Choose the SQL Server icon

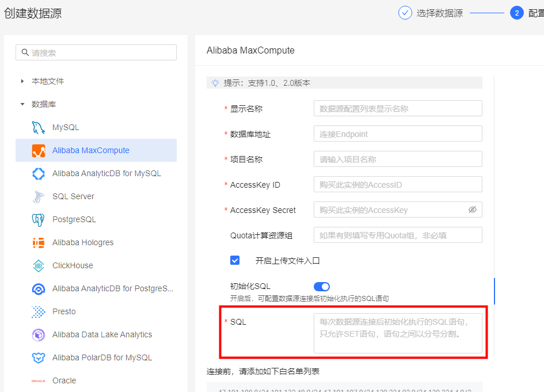tap(39, 196)
